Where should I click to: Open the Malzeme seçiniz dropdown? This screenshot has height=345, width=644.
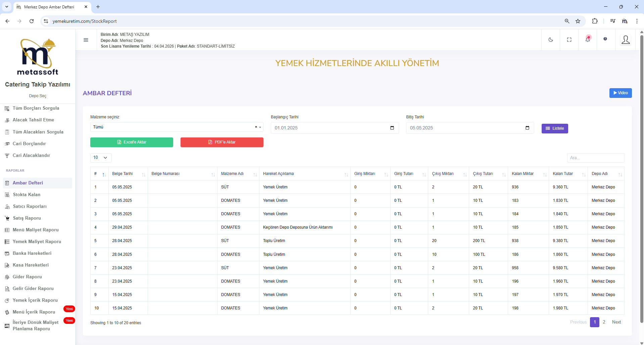click(x=177, y=127)
